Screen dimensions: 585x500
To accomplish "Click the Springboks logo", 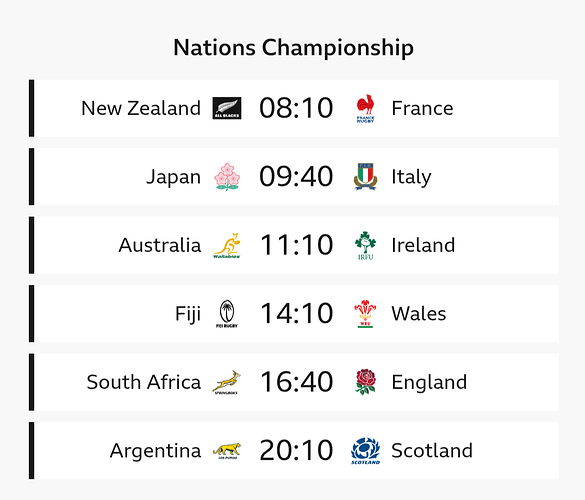I will point(227,382).
